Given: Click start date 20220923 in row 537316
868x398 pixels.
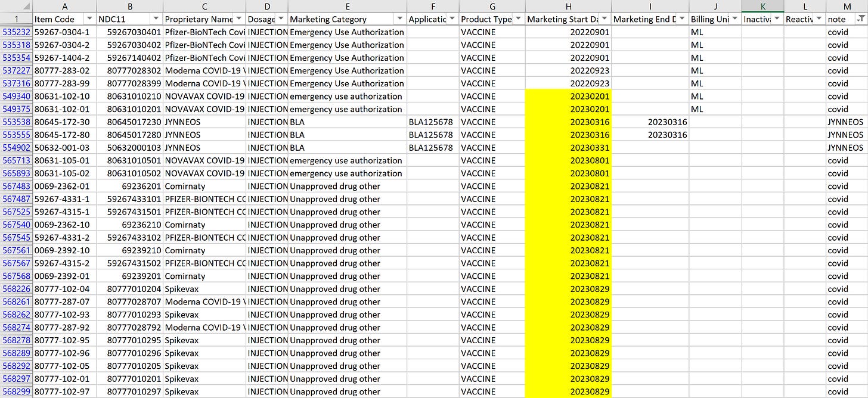Looking at the screenshot, I should coord(568,83).
